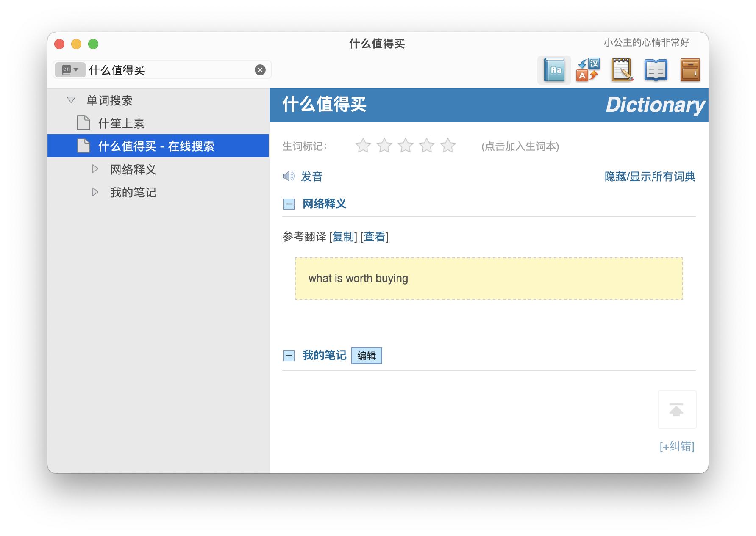This screenshot has width=756, height=536.
Task: Click the 编辑 button beside 我的笔记
Action: pos(366,356)
